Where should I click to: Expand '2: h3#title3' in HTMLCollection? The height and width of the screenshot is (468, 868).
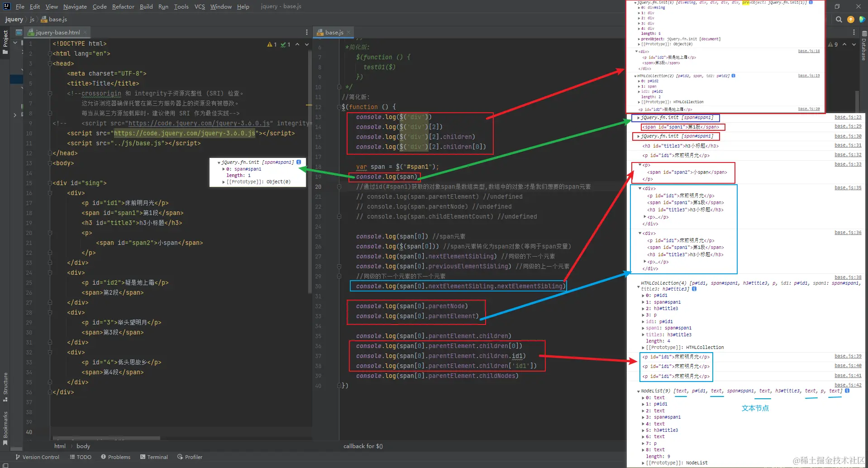(x=643, y=309)
